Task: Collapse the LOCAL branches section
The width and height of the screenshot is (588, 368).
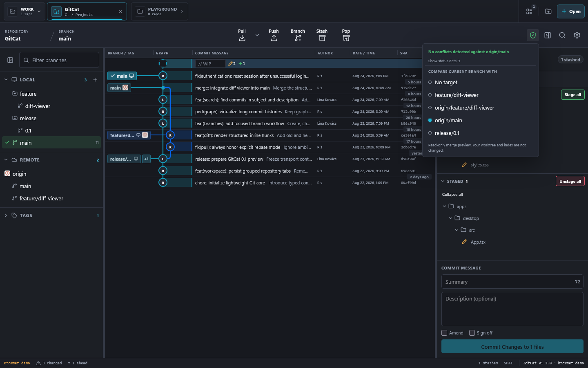Action: click(6, 80)
